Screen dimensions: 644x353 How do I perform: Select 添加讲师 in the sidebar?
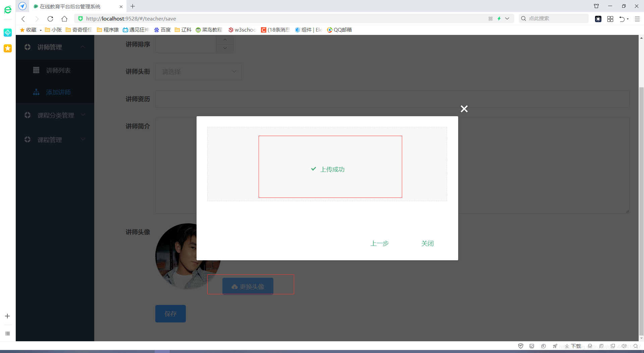point(55,92)
